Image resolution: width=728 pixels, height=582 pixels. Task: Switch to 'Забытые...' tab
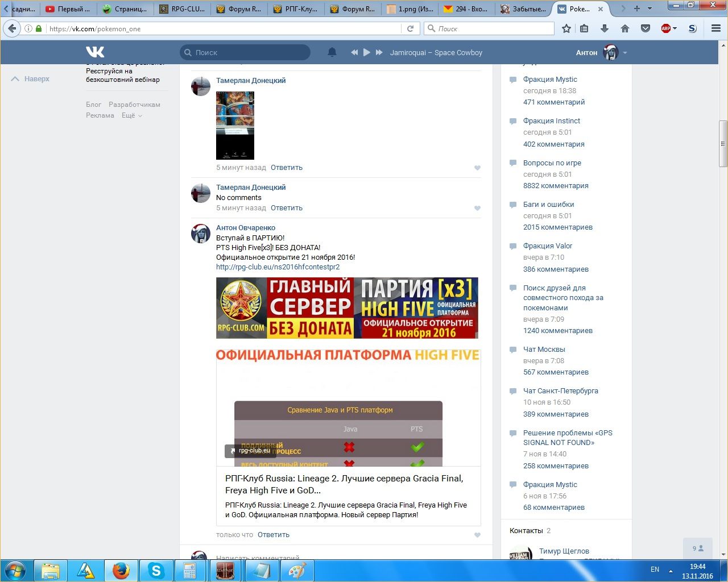(x=524, y=9)
